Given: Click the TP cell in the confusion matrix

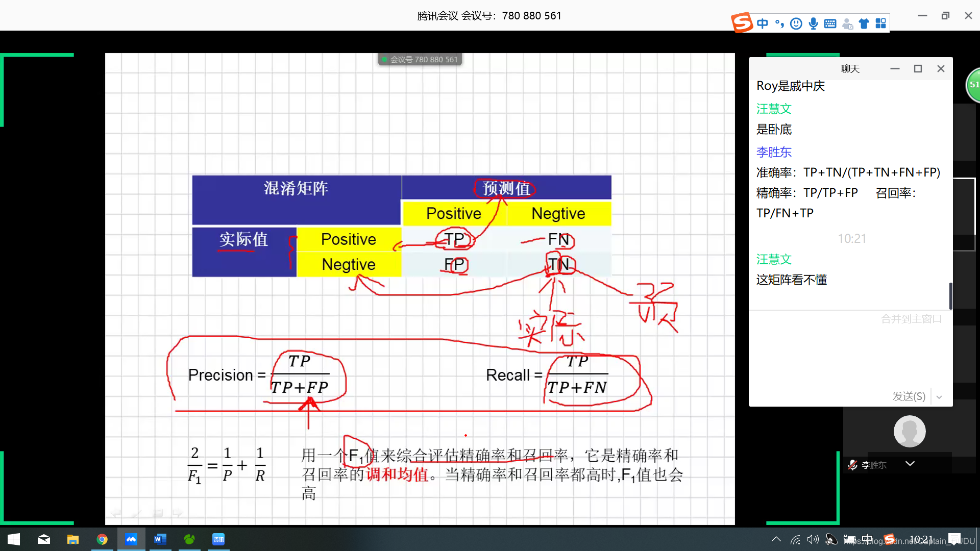Looking at the screenshot, I should [x=454, y=239].
